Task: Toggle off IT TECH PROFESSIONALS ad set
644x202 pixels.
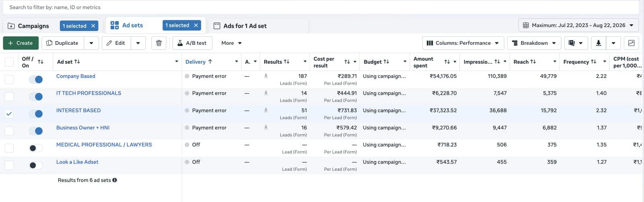Action: point(36,97)
